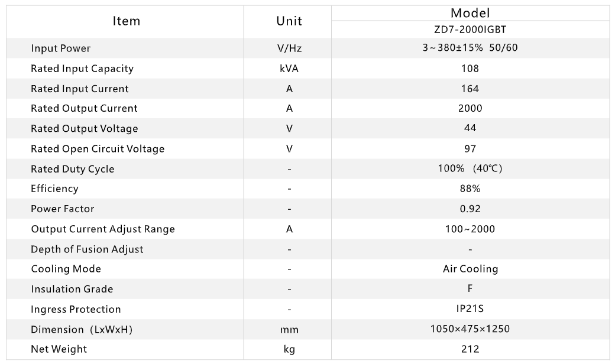Click the Model column header
Viewport: 615px width, 364px height.
click(470, 13)
